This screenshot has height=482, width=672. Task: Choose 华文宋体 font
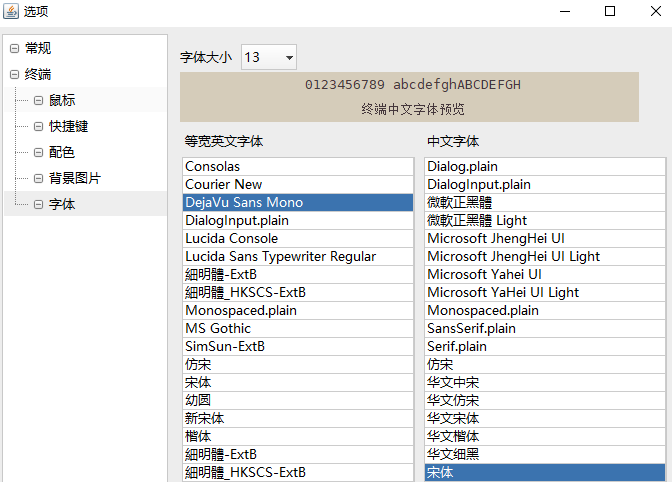tap(545, 418)
